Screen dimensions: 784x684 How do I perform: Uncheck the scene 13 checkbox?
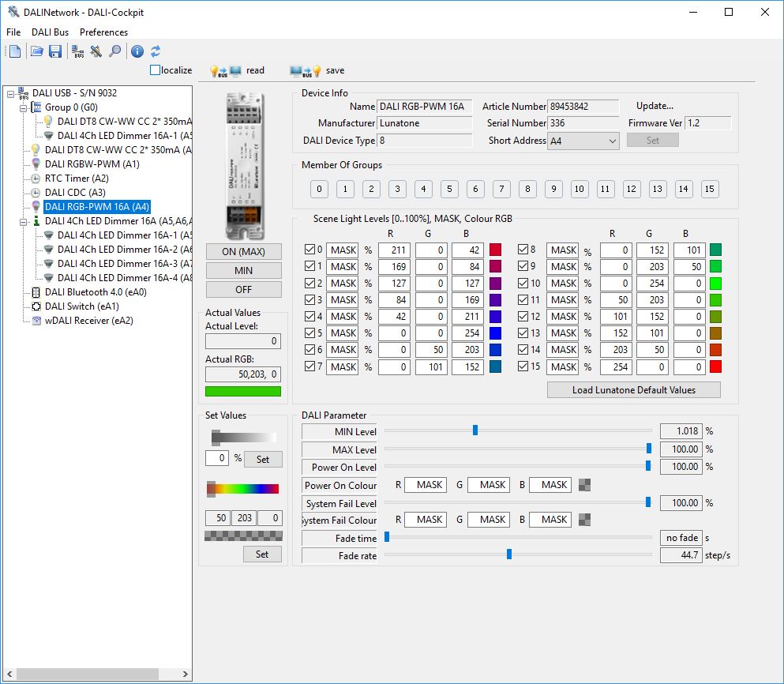click(523, 333)
